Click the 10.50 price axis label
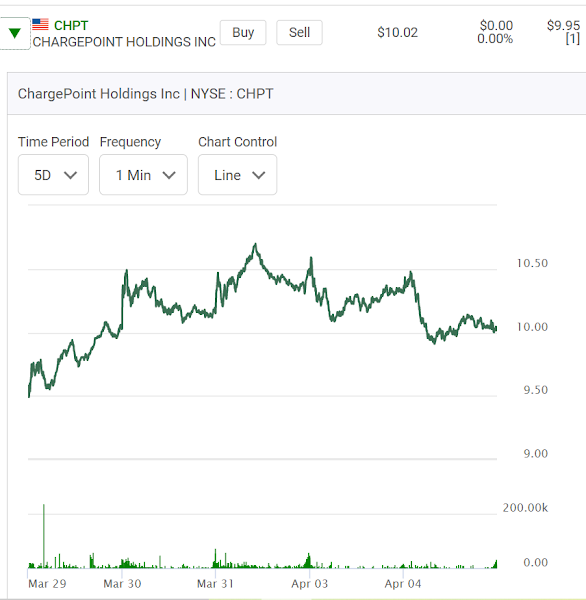Viewport: 586px width, 600px height. 532,263
